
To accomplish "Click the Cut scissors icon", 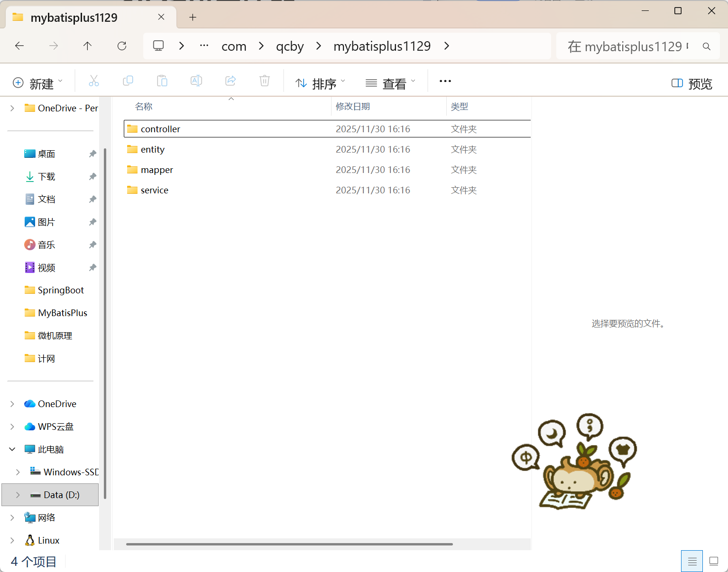I will 94,81.
